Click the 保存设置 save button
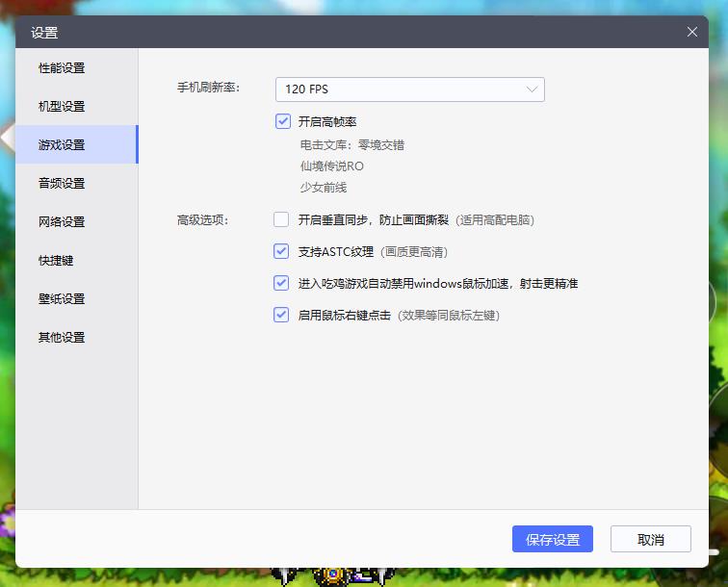 552,539
